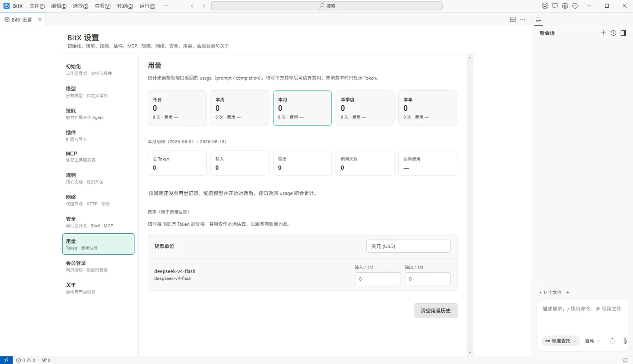Open the 查看 menu
This screenshot has height=364, width=633.
[103, 6]
